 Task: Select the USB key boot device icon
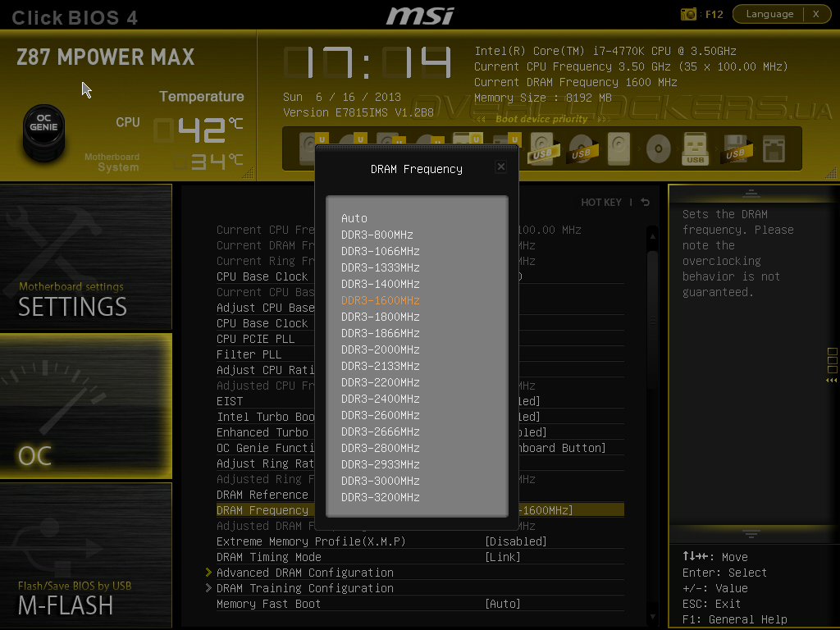696,149
